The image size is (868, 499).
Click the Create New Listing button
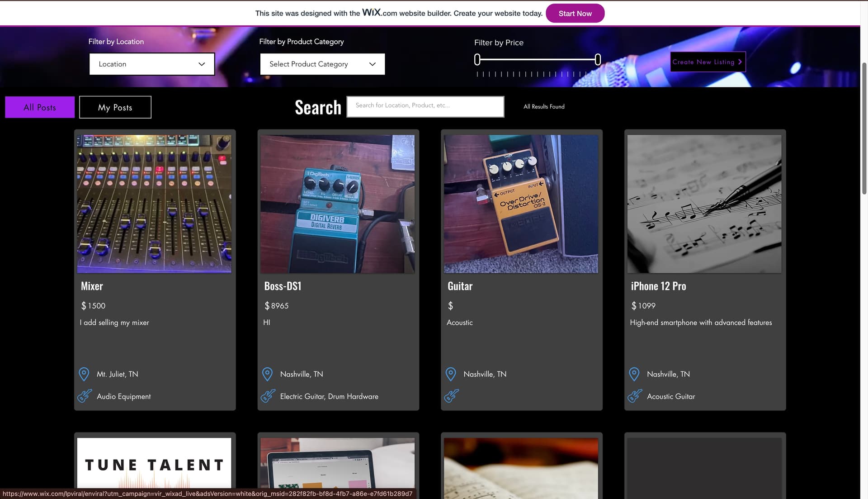[708, 62]
